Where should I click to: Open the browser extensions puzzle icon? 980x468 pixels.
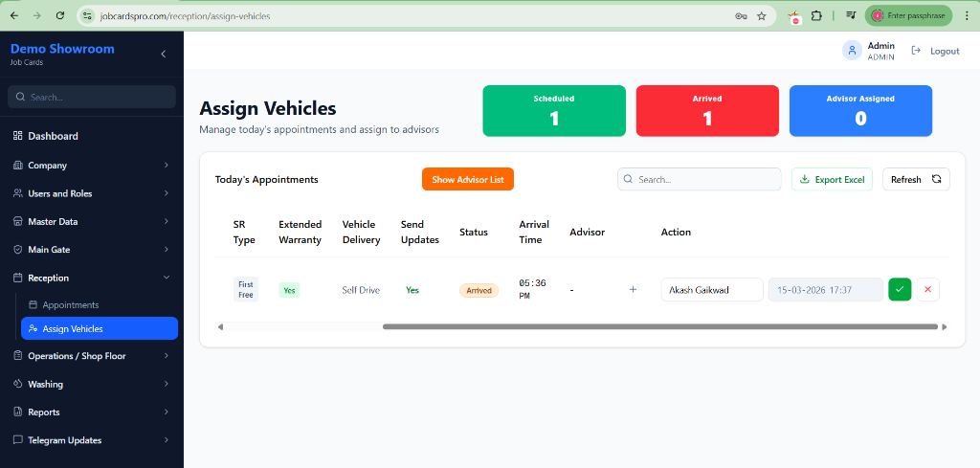816,16
